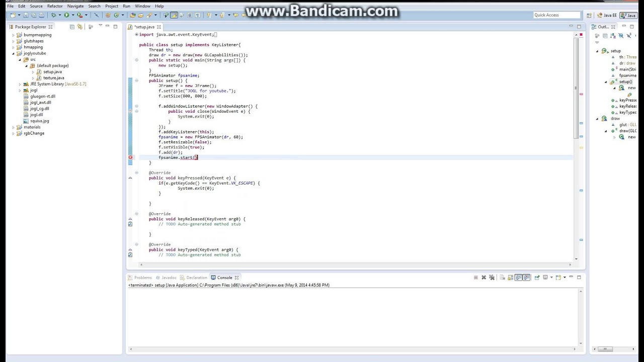Toggle Hide Static Fields and Methods in Outline

629,36
